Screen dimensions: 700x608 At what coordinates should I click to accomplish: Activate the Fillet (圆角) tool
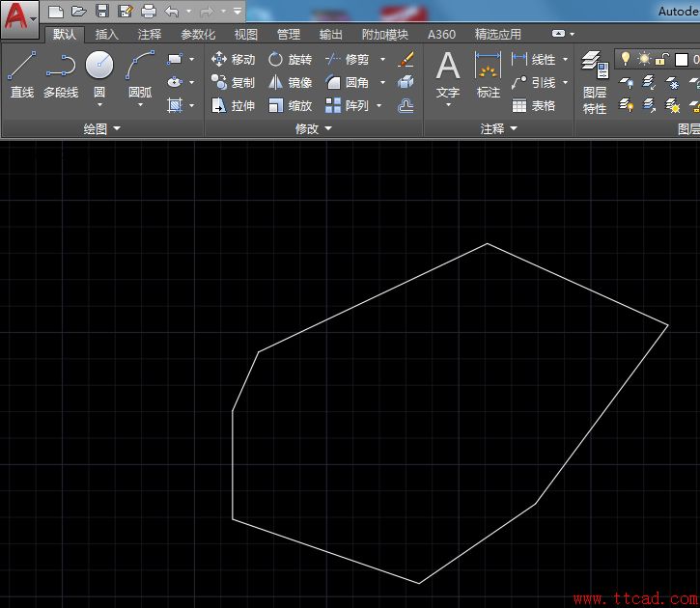point(347,82)
